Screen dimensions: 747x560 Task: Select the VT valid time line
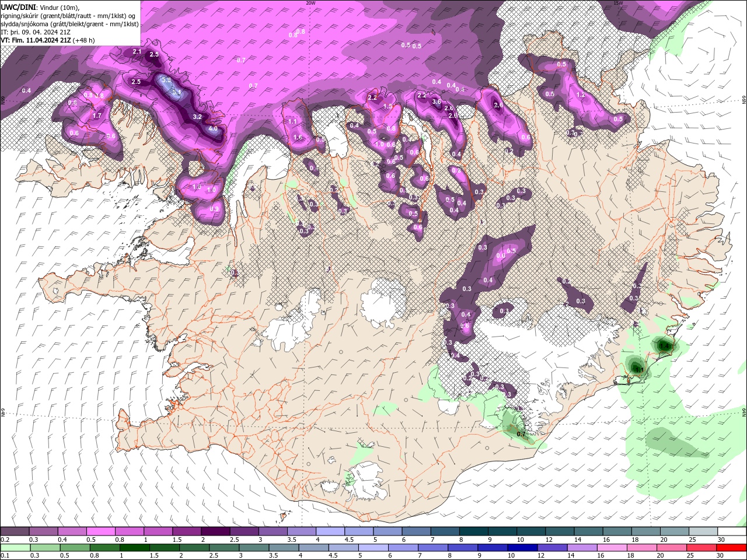pos(48,40)
